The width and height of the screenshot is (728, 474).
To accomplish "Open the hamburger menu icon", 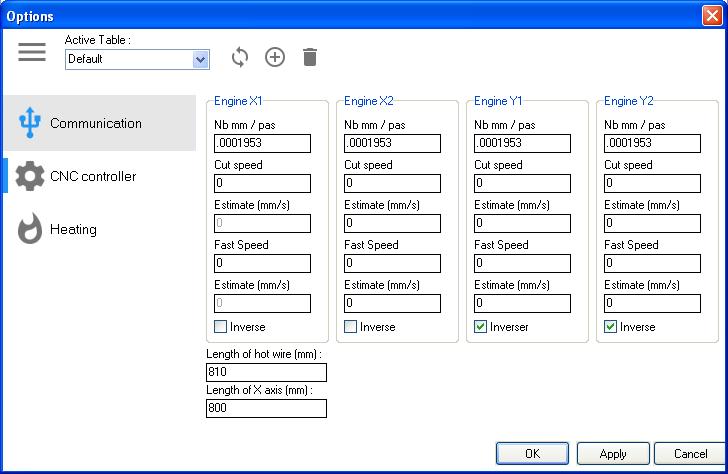I will coord(32,53).
